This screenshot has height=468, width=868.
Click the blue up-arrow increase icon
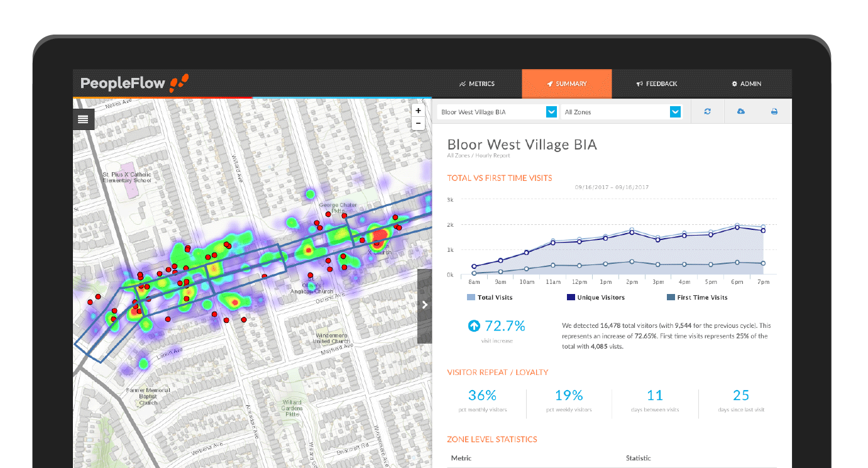(x=474, y=326)
